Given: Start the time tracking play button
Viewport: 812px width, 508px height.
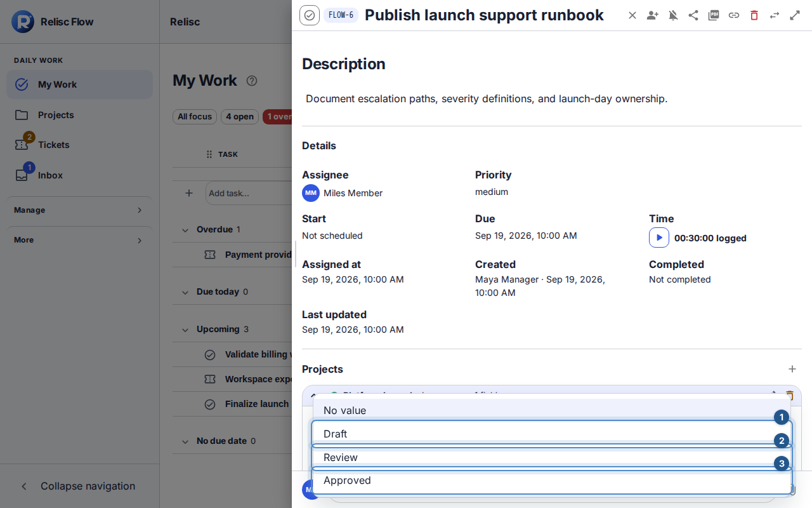Looking at the screenshot, I should pyautogui.click(x=659, y=237).
